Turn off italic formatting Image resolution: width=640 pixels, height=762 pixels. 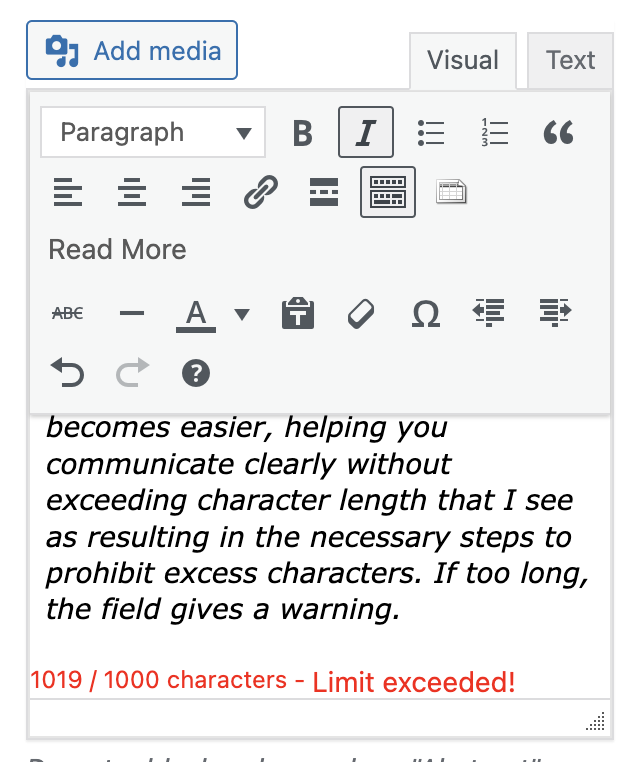click(x=366, y=133)
